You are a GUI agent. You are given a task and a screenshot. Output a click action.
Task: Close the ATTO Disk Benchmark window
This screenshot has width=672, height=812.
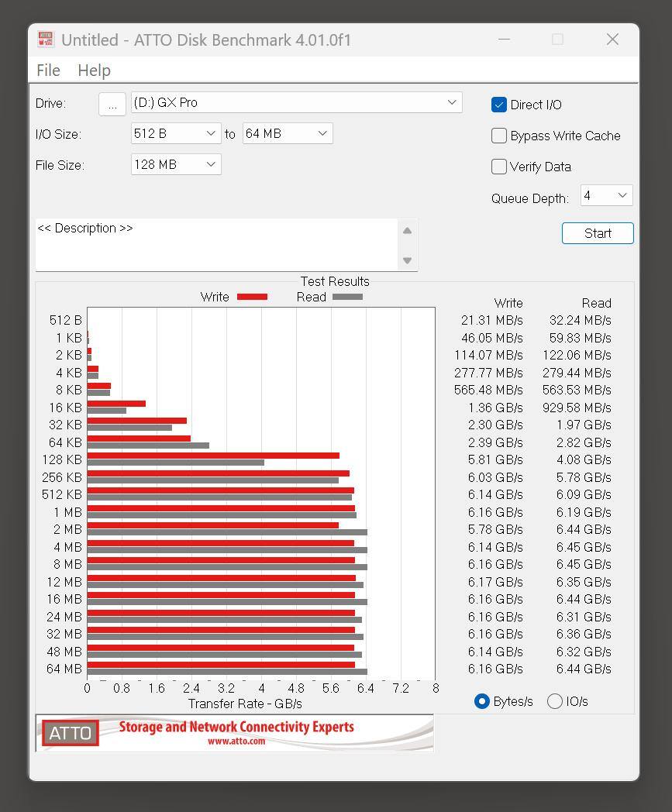coord(612,40)
